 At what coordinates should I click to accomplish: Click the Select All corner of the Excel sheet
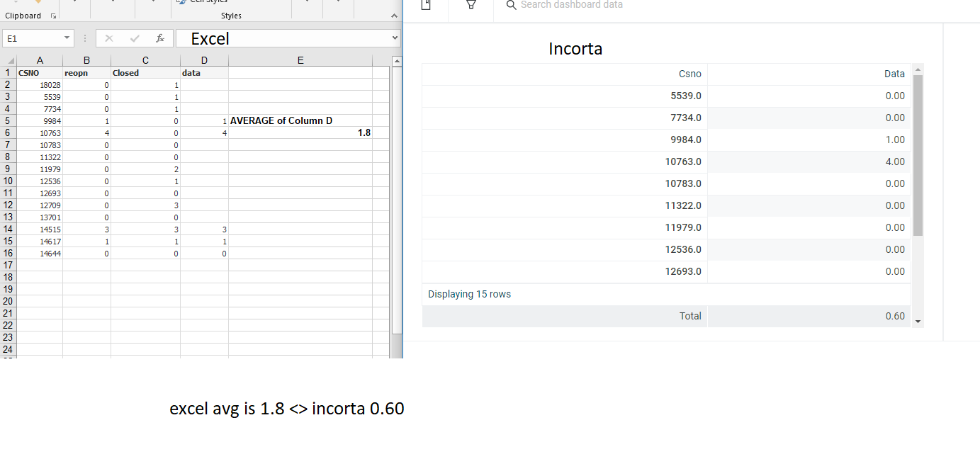(x=9, y=61)
